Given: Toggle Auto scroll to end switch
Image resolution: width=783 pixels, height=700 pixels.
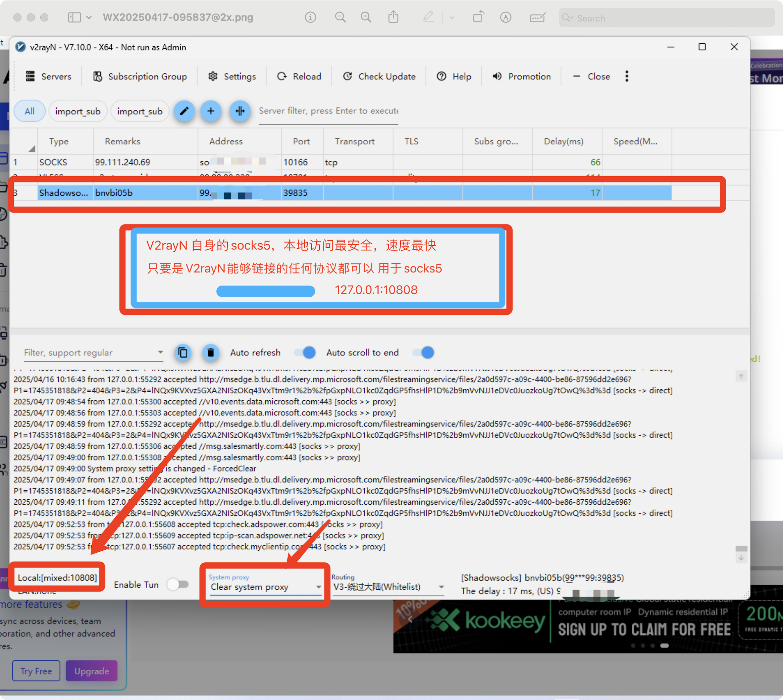Looking at the screenshot, I should [x=423, y=352].
